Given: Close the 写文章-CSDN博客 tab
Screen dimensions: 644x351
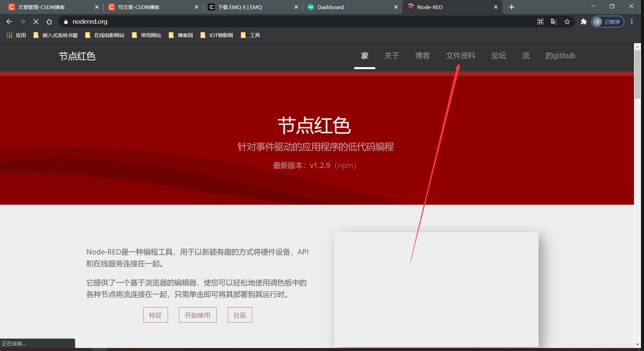Looking at the screenshot, I should point(196,7).
